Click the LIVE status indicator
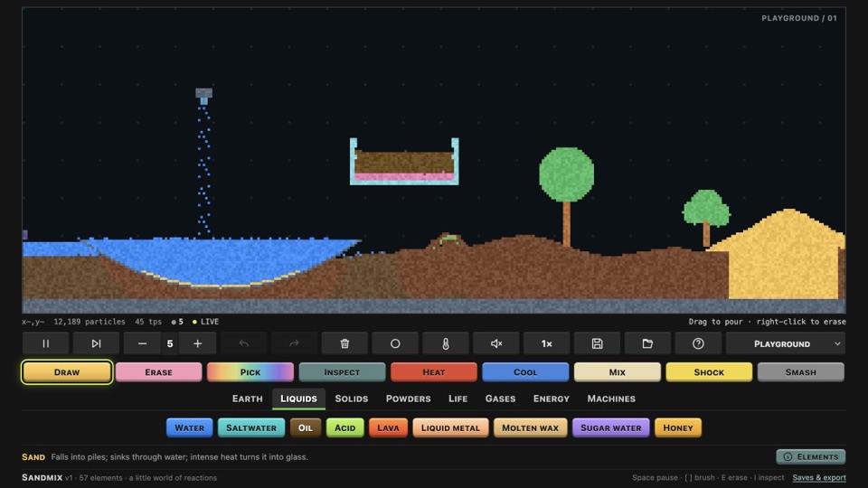This screenshot has width=868, height=488. click(205, 322)
